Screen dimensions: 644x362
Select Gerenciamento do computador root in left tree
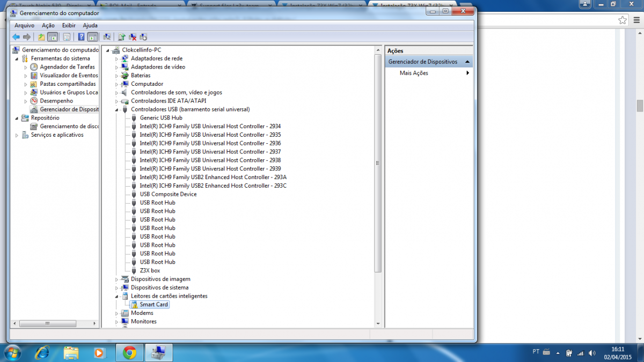pos(60,50)
